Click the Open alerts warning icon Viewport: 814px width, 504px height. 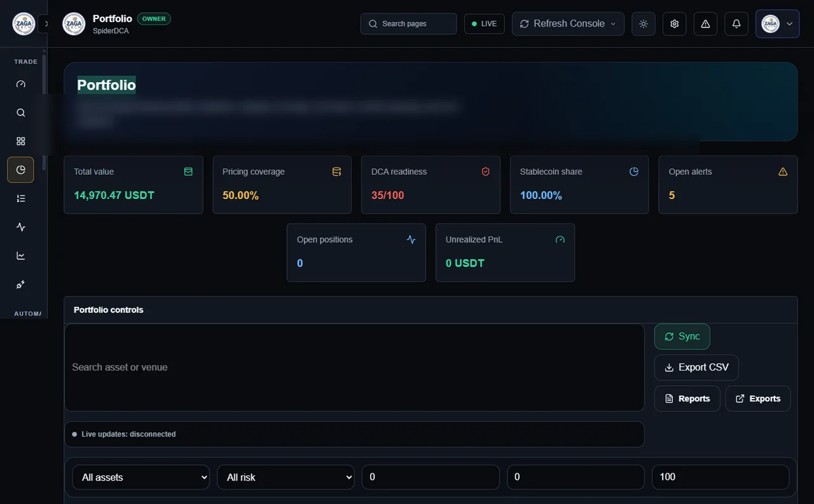783,172
